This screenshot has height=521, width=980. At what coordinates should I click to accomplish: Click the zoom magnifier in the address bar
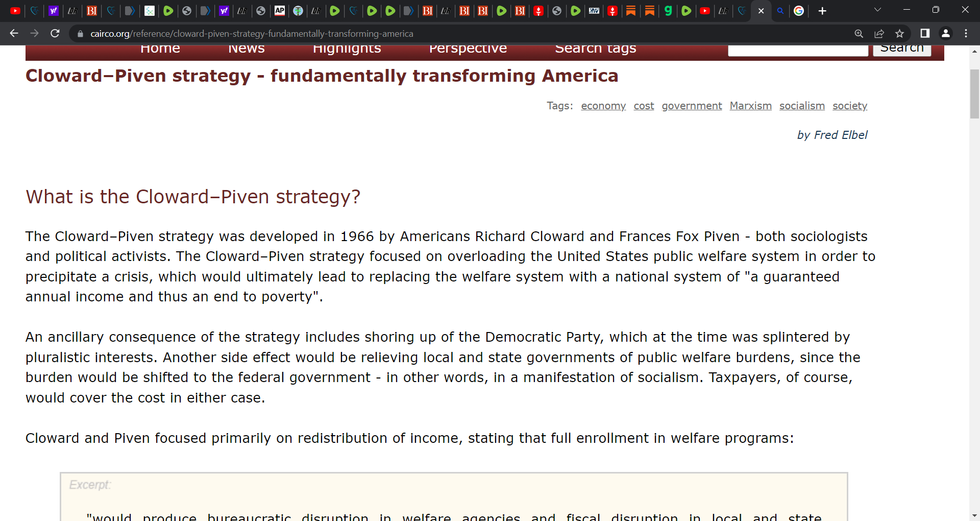point(859,33)
